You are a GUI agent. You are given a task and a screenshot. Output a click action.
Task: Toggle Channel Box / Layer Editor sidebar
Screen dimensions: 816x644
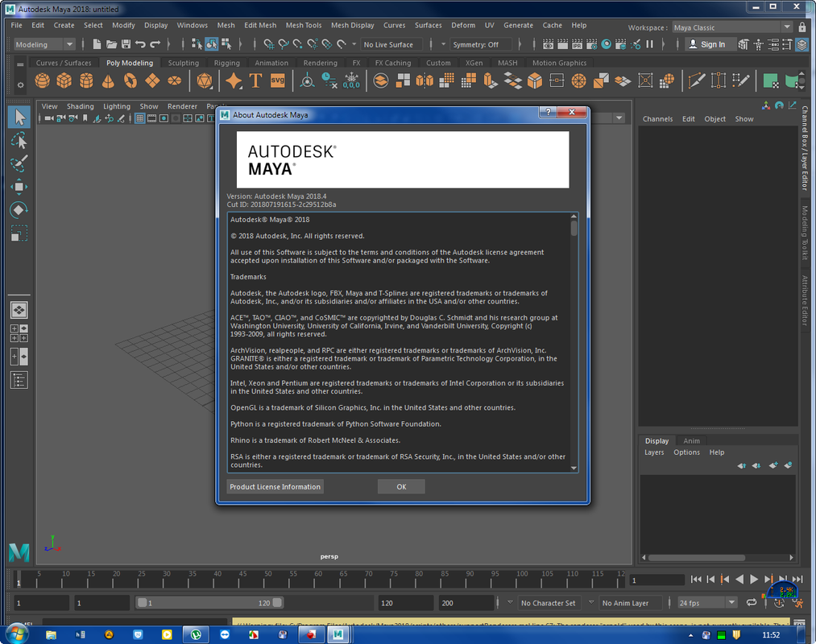coord(805,148)
